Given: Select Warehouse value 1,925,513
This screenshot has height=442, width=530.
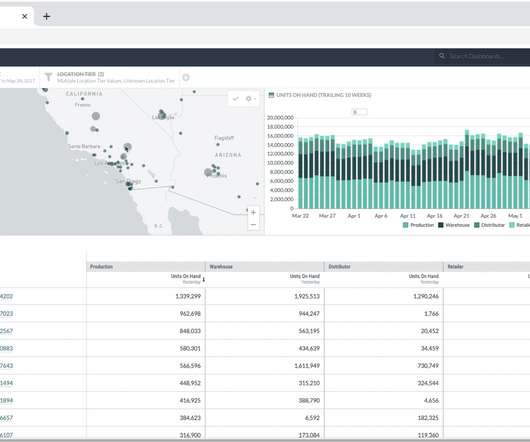Looking at the screenshot, I should (x=307, y=296).
